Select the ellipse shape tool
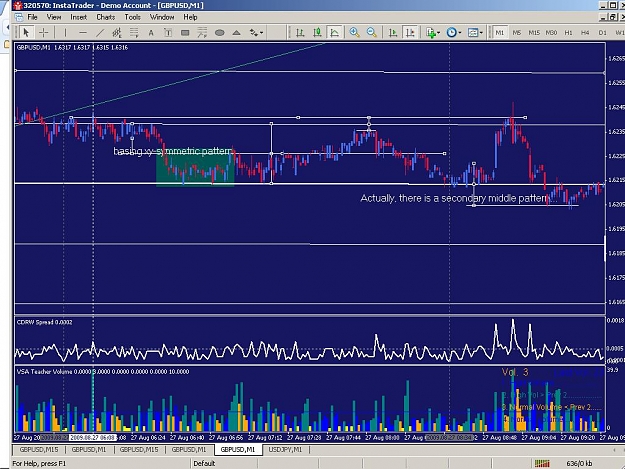This screenshot has height=469, width=625. pyautogui.click(x=220, y=33)
